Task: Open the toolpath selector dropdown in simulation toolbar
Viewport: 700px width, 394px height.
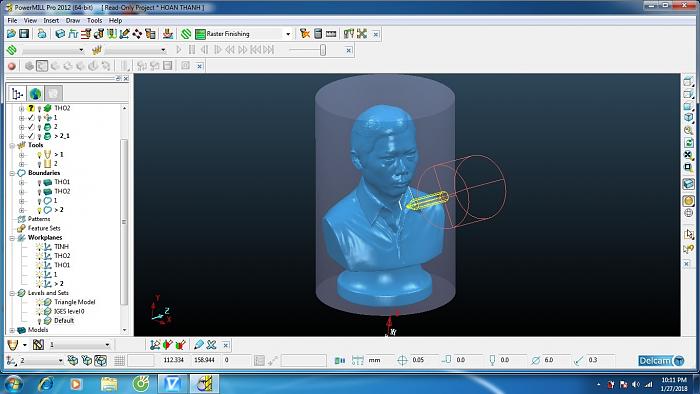Action: click(81, 50)
